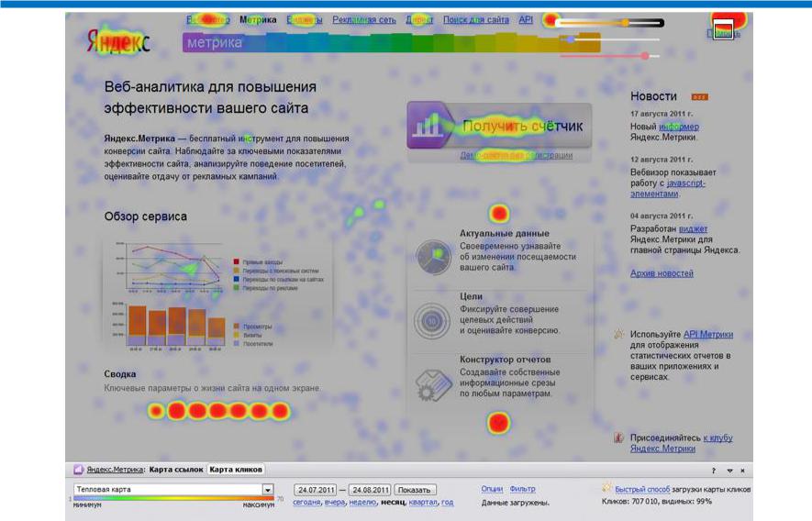The image size is (812, 521).
Task: Click the min-max heat color gradient scale
Action: pyautogui.click(x=173, y=498)
